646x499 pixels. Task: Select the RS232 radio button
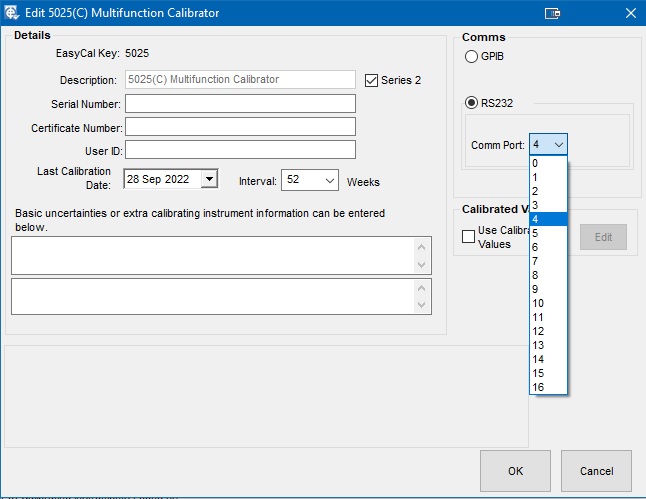pyautogui.click(x=472, y=102)
